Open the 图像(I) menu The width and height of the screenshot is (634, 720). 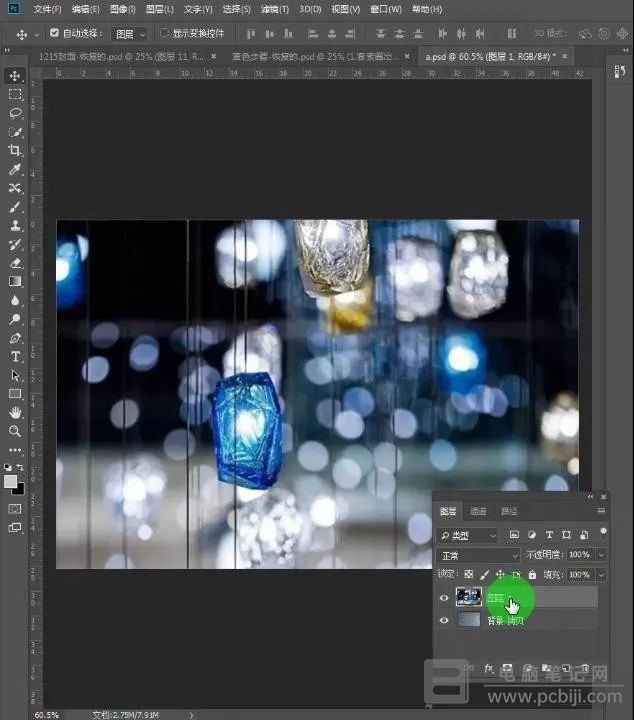123,9
